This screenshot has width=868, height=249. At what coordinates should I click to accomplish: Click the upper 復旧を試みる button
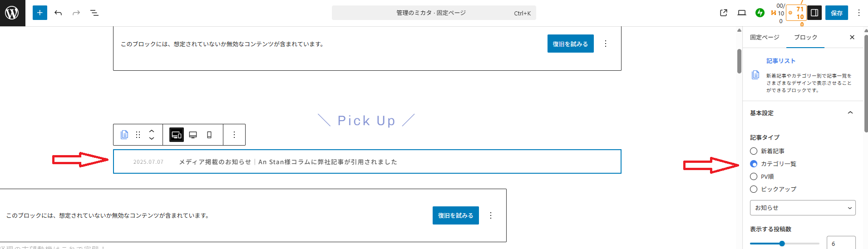point(570,44)
